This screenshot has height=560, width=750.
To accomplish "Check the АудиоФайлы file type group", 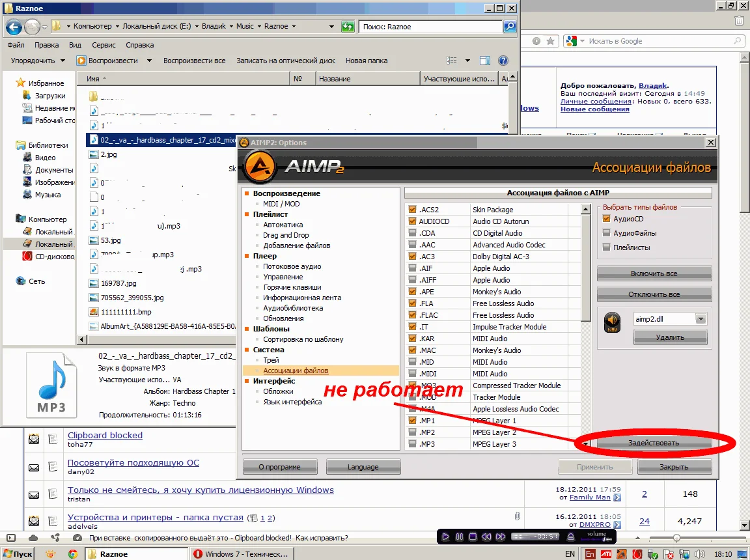I will pyautogui.click(x=607, y=233).
